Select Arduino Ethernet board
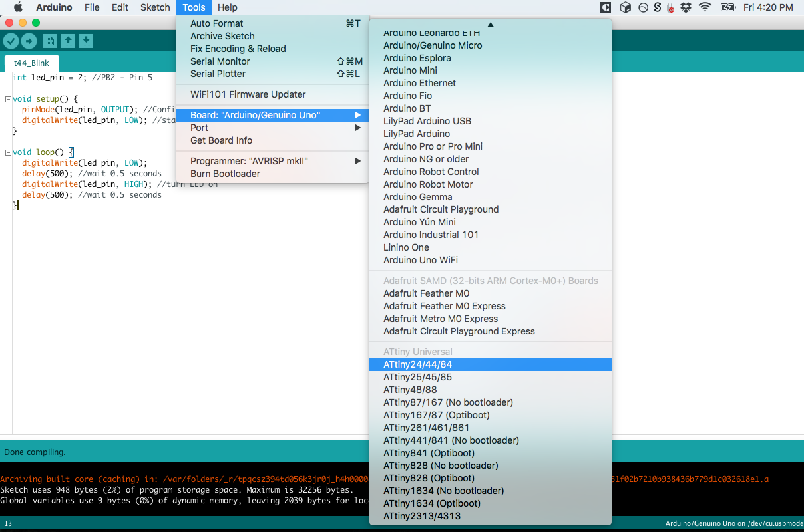This screenshot has width=804, height=532. pyautogui.click(x=491, y=83)
